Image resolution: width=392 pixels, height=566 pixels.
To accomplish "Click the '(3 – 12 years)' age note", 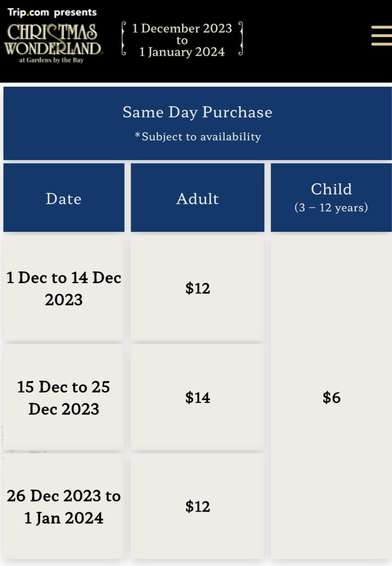I will click(331, 208).
